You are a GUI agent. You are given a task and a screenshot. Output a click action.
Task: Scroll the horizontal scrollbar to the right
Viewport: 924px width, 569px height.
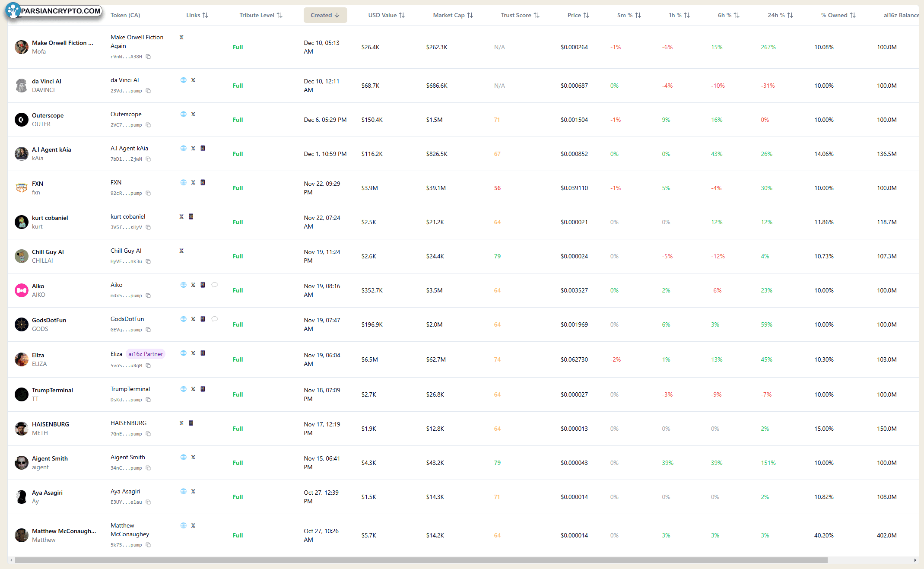(x=915, y=560)
